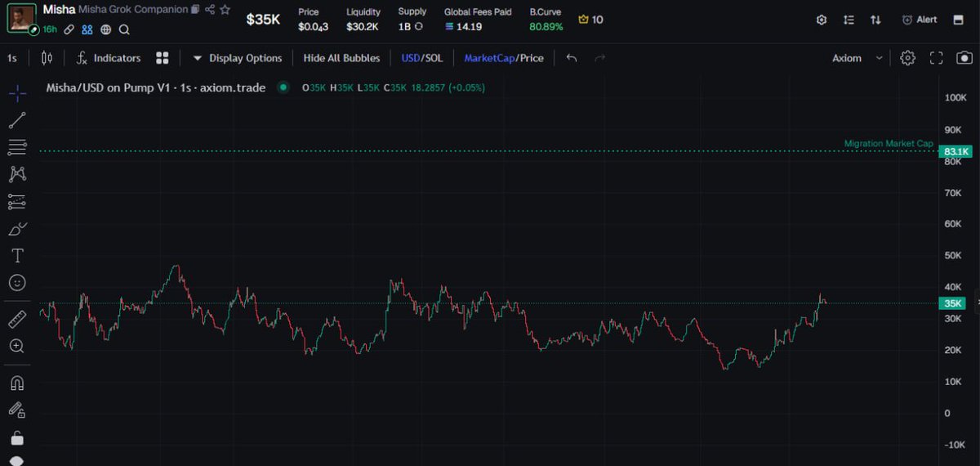
Task: Toggle magnet mode for drawings
Action: 17,383
